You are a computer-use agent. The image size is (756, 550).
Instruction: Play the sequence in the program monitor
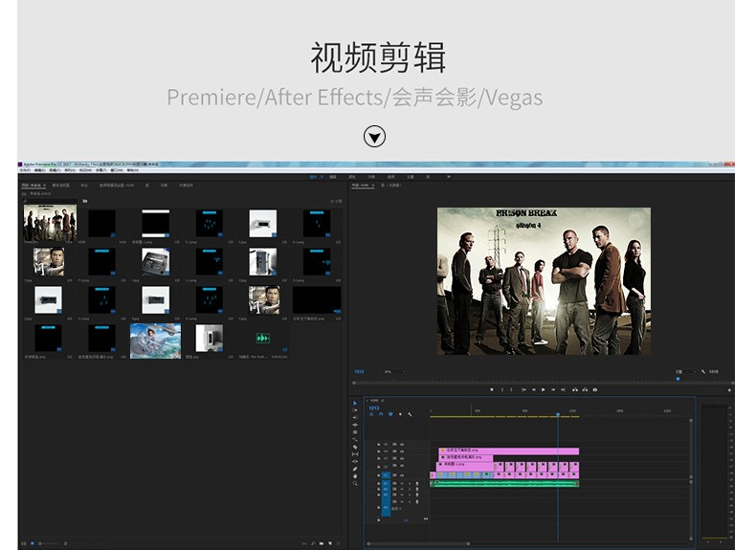click(x=544, y=389)
